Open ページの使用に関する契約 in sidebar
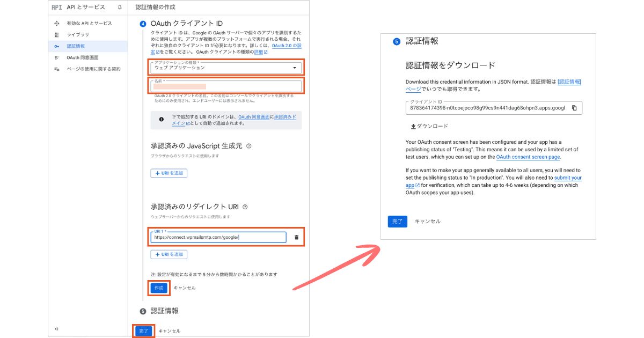This screenshot has width=644, height=338. coord(93,69)
